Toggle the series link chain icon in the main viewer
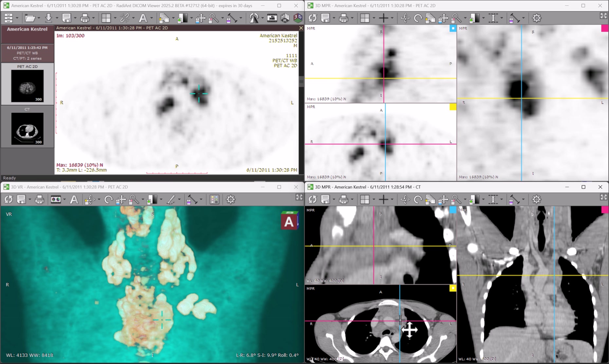The height and width of the screenshot is (364, 609). [x=125, y=18]
